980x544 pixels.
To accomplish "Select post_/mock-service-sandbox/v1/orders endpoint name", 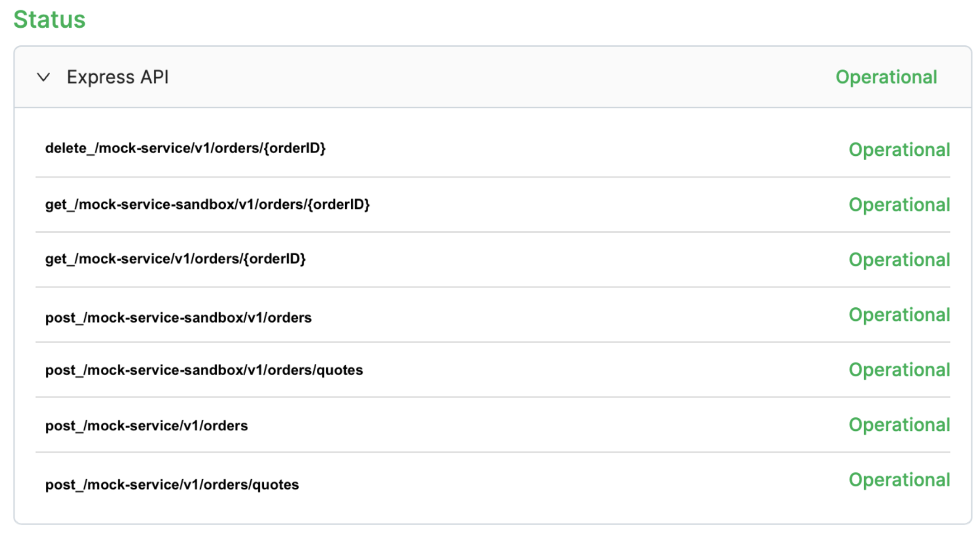I will (x=178, y=318).
